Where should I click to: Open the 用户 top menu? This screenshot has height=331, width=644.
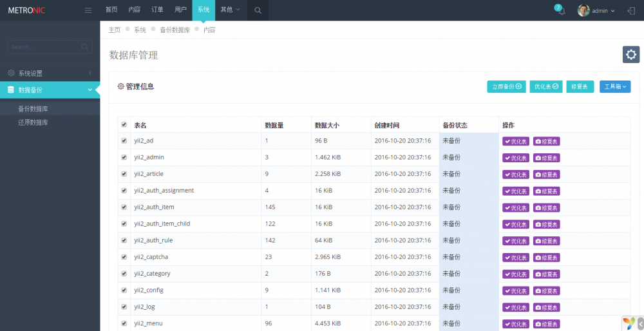[x=180, y=10]
